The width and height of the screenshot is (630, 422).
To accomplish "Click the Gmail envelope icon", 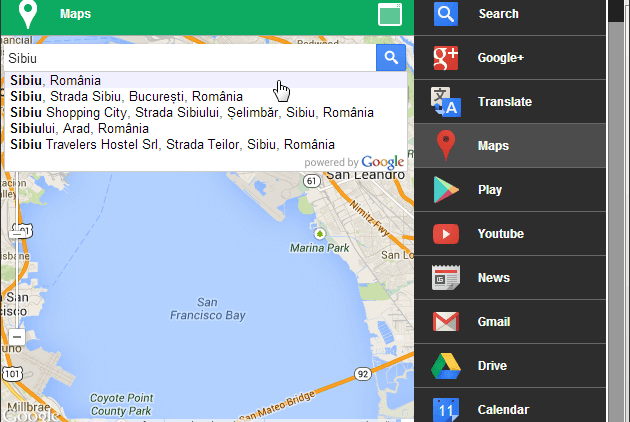I will 446,322.
